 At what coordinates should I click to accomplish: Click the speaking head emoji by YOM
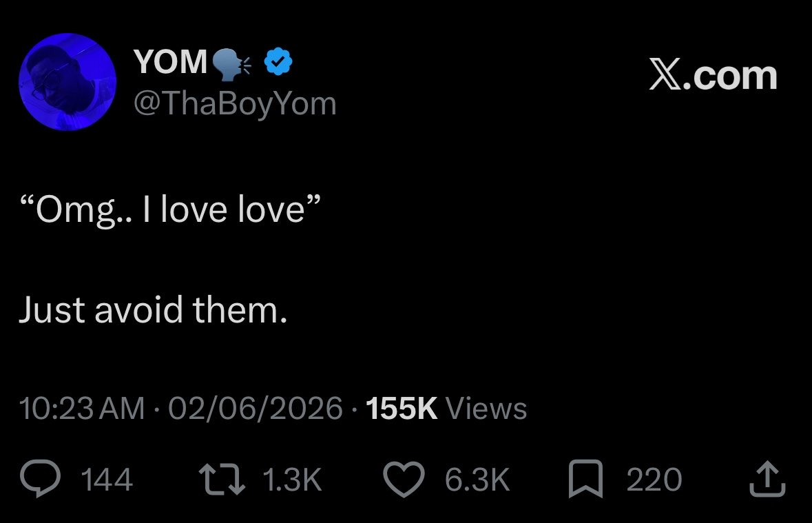[231, 64]
